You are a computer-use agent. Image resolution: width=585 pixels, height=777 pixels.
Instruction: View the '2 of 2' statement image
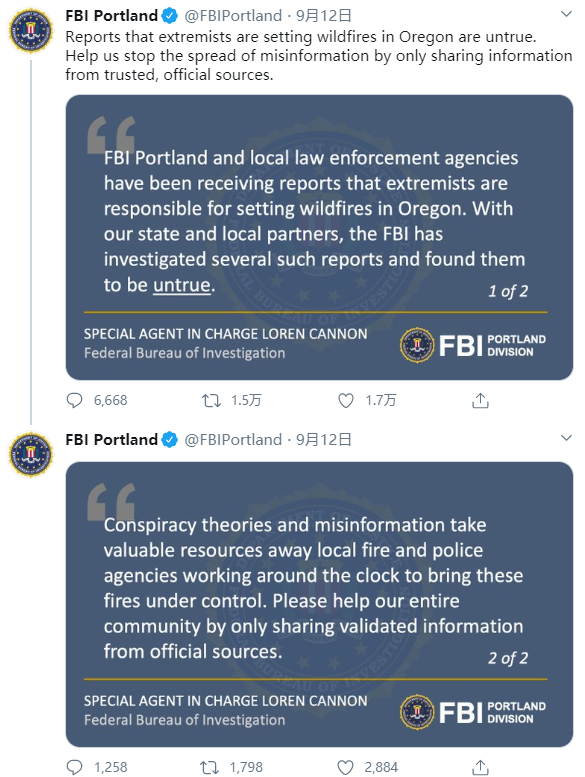319,605
